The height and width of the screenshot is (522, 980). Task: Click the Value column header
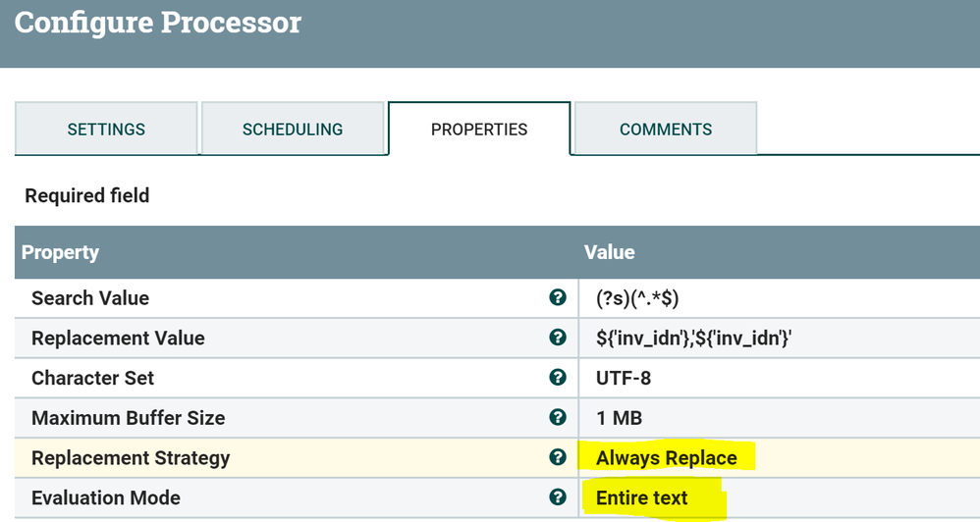[x=610, y=252]
